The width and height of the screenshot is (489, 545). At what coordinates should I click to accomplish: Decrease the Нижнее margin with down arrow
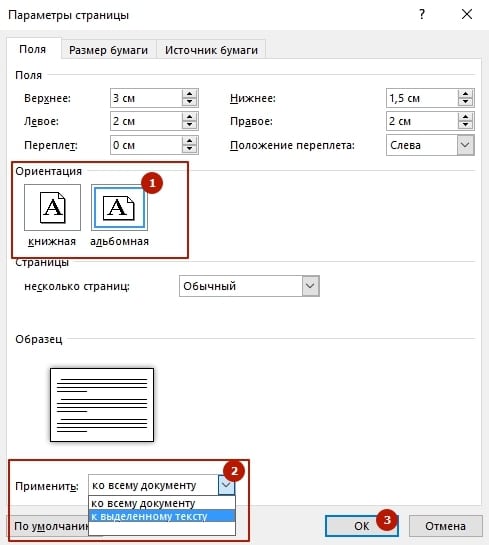(465, 102)
